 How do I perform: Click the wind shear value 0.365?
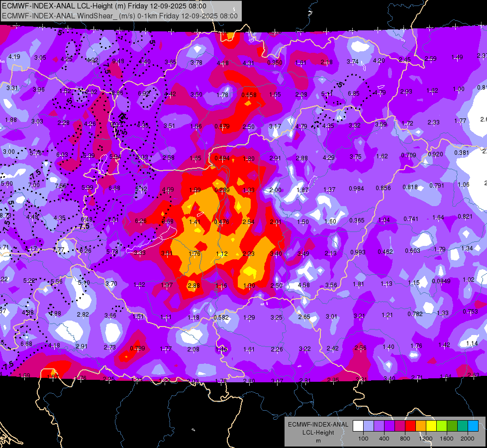tap(357, 221)
